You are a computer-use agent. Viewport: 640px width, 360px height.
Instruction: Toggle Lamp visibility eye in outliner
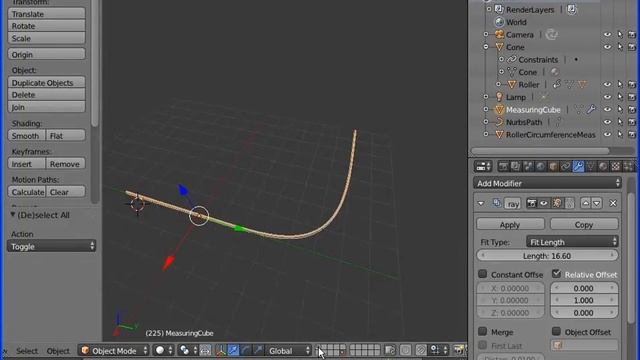coord(607,97)
